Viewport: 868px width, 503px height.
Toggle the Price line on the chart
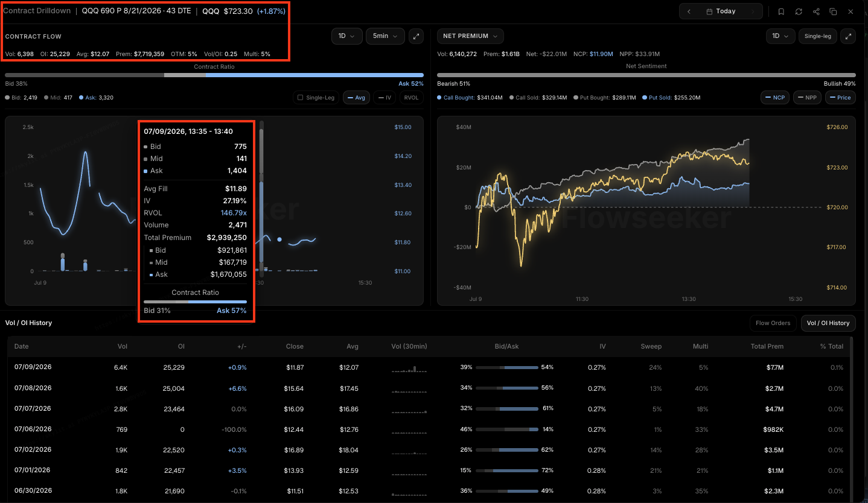[x=840, y=98]
